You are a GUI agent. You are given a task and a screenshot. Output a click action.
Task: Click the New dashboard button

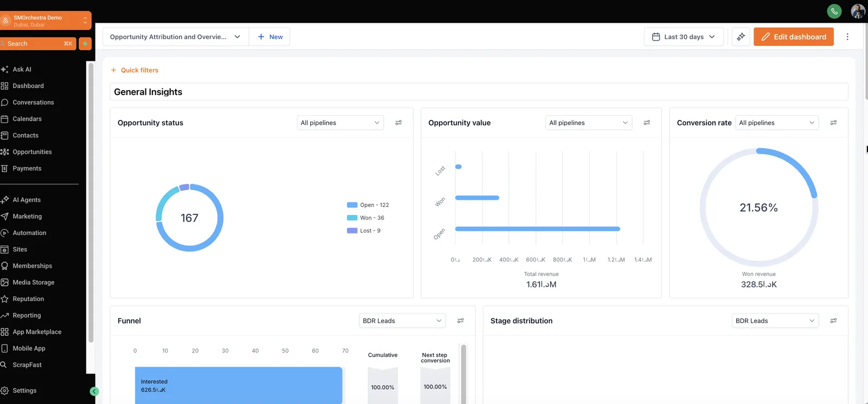pyautogui.click(x=270, y=37)
